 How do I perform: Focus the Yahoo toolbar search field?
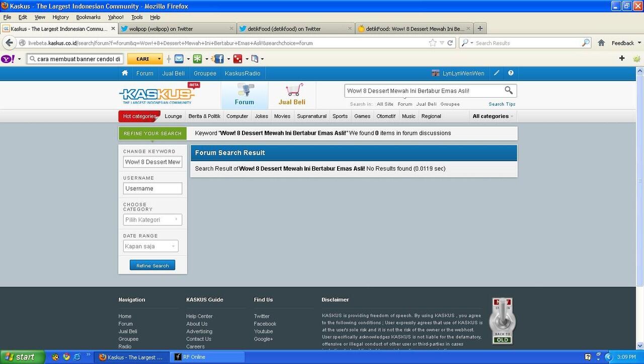pos(74,59)
